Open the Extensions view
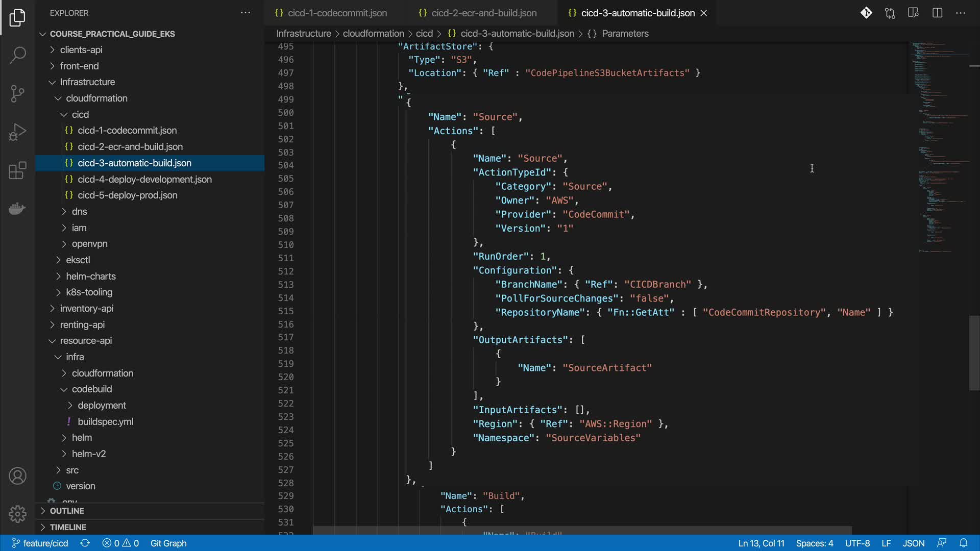Image resolution: width=980 pixels, height=551 pixels. [17, 170]
